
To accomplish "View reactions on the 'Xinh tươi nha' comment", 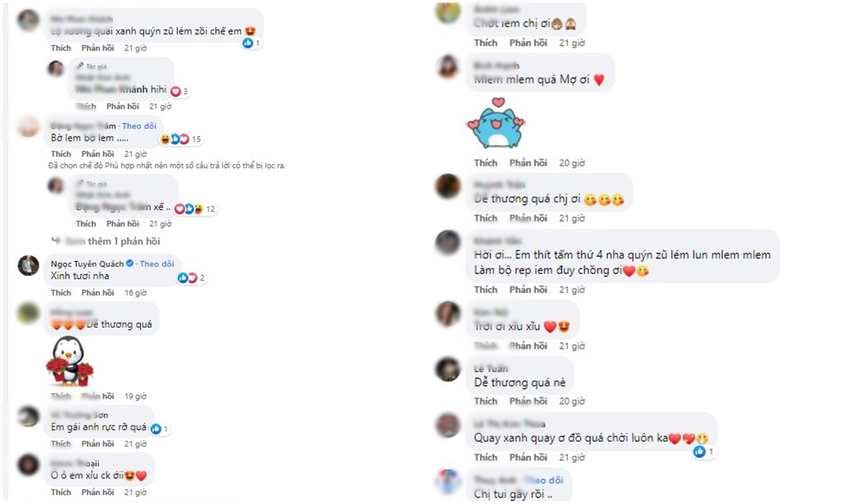I will click(192, 278).
